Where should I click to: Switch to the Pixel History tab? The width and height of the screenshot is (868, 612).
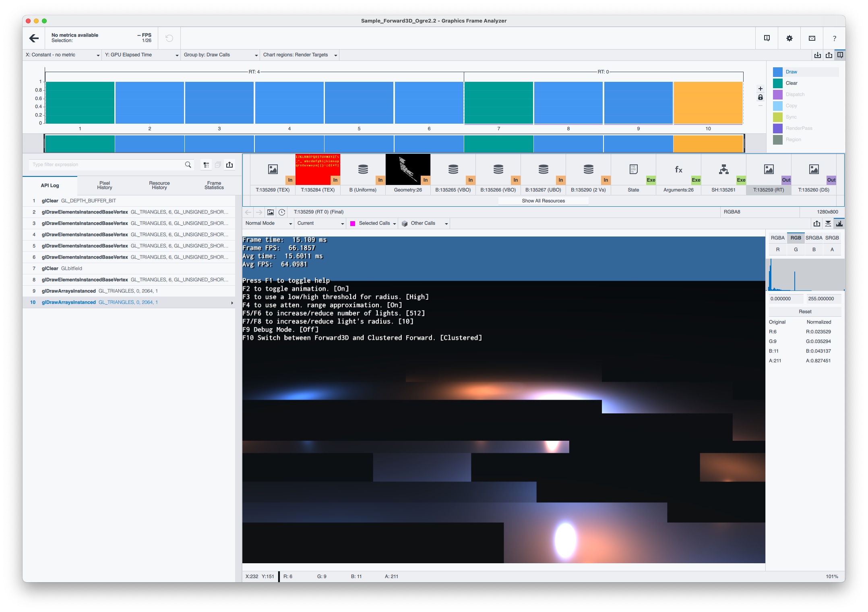point(105,186)
